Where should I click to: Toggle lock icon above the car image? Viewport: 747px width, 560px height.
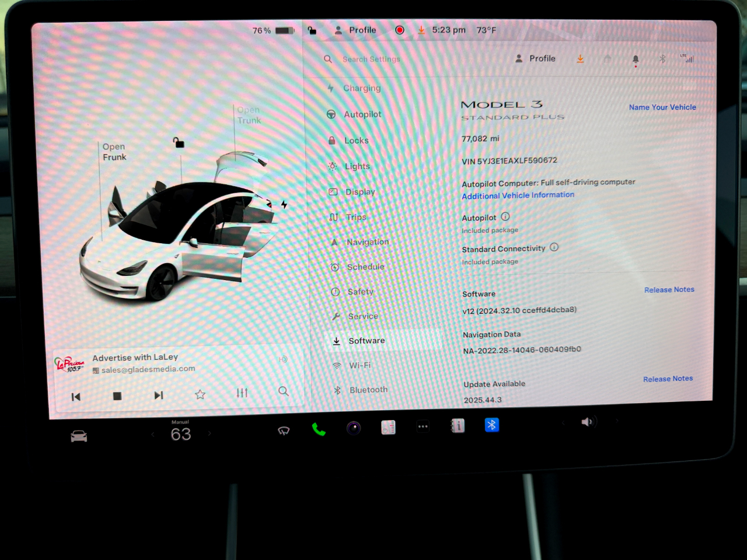(x=179, y=142)
